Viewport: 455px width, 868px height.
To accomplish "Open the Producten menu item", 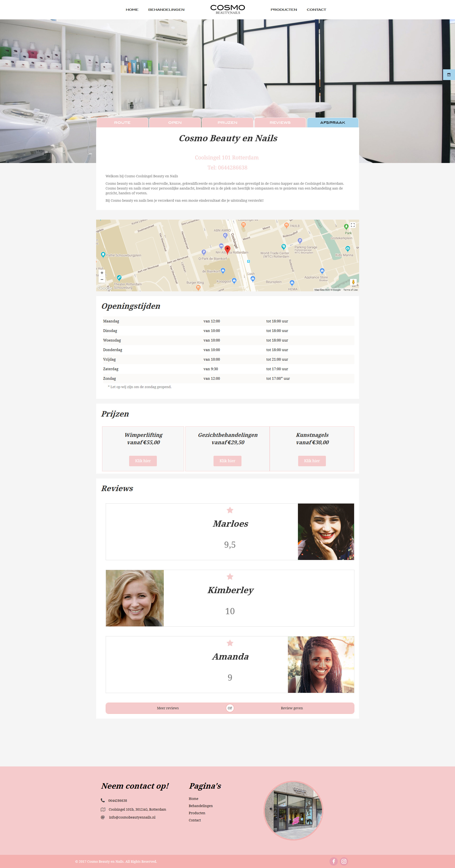I will 284,9.
